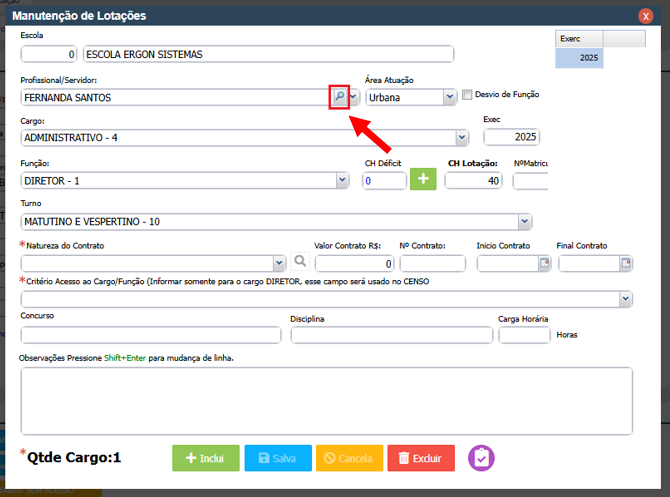Click the search icon beside Profissional/Servidor
This screenshot has width=670, height=497.
[x=339, y=97]
